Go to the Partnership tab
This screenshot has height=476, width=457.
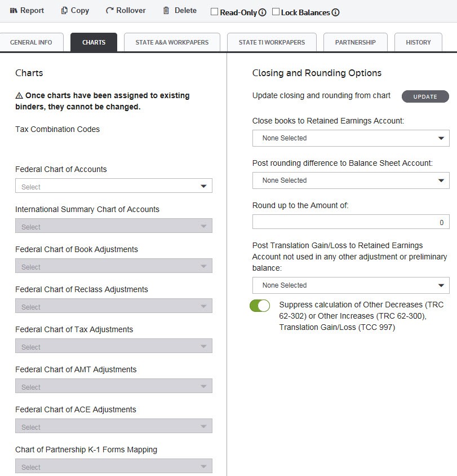click(x=355, y=42)
